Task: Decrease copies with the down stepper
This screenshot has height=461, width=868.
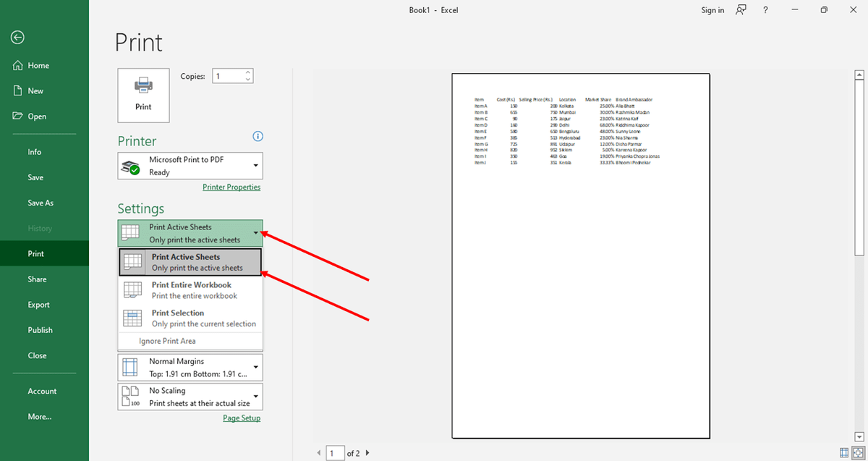Action: (x=248, y=80)
